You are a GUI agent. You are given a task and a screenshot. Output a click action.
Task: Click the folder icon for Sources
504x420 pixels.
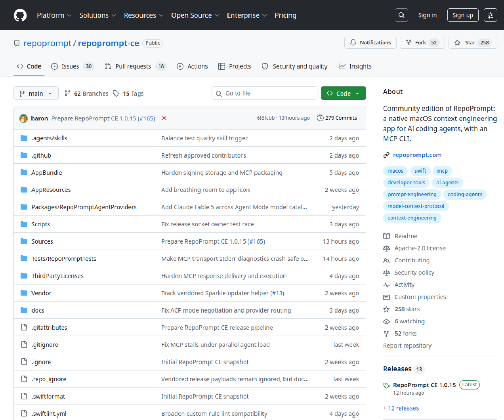(x=24, y=241)
